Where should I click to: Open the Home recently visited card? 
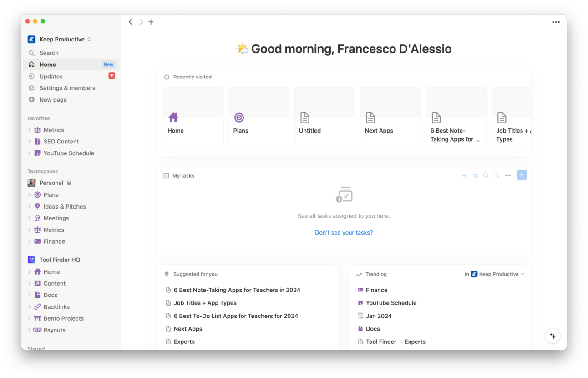click(x=193, y=117)
